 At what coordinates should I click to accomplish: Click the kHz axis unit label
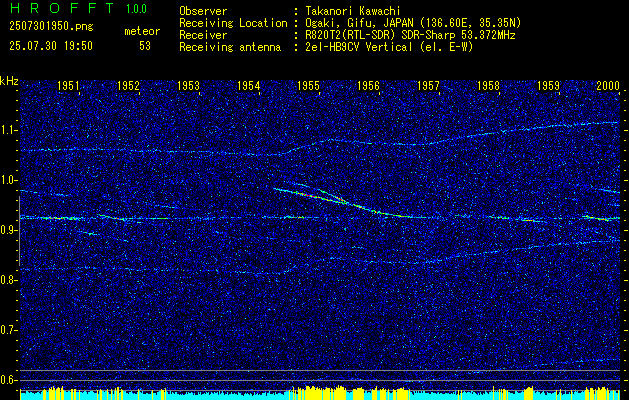point(9,81)
